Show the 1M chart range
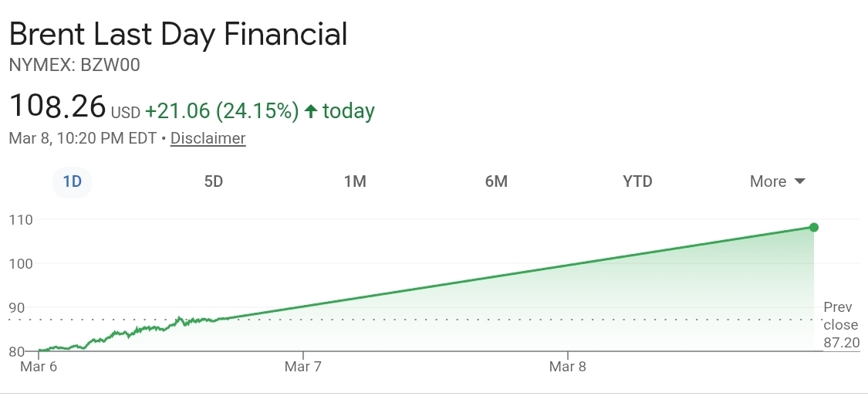The image size is (868, 403). (355, 181)
